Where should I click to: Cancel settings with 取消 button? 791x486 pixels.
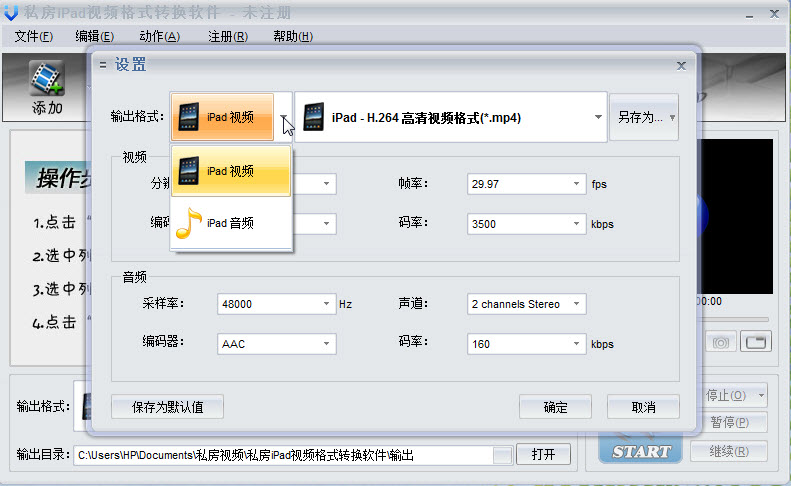tap(643, 407)
